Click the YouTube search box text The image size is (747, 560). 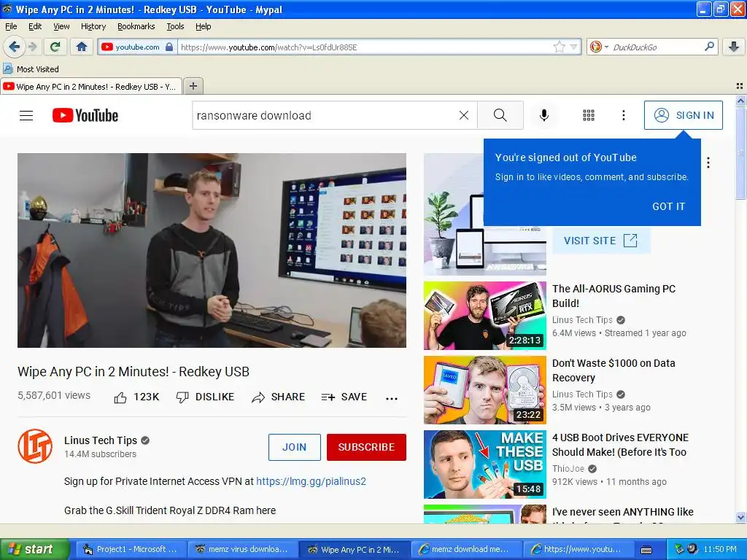pos(254,115)
